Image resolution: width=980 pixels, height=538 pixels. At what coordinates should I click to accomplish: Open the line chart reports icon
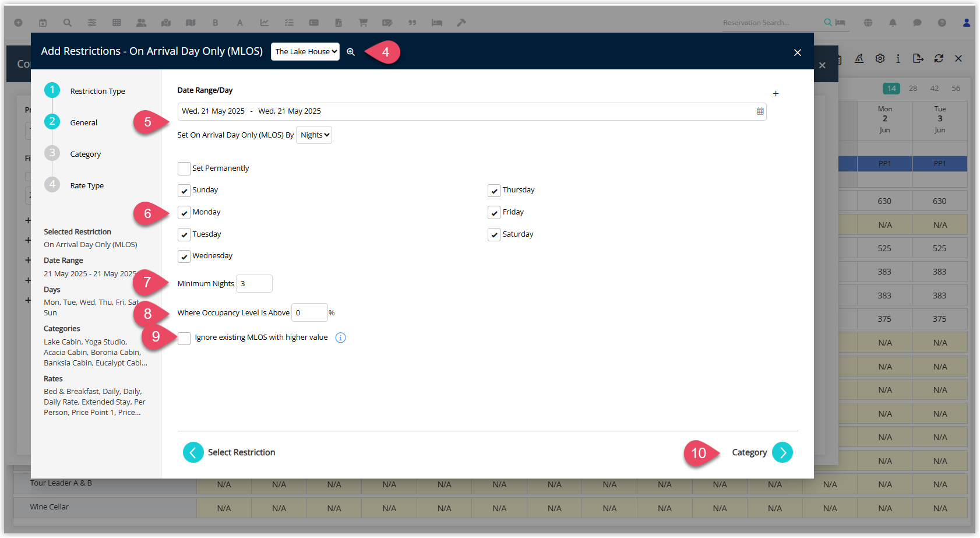[x=265, y=23]
